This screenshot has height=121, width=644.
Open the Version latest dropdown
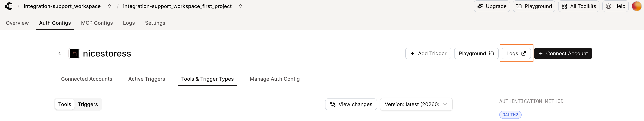[x=416, y=104]
